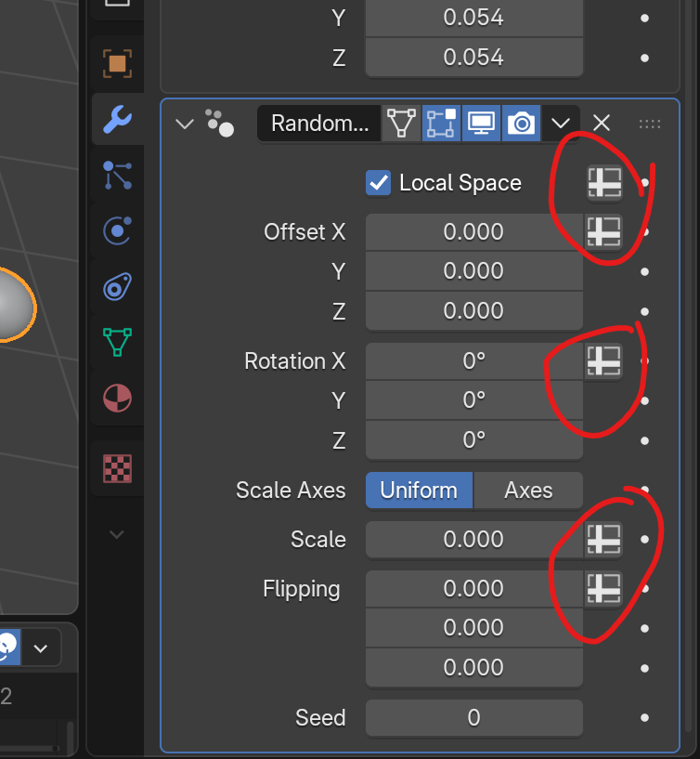Click the first Flipping value field
This screenshot has width=700, height=759.
[474, 588]
